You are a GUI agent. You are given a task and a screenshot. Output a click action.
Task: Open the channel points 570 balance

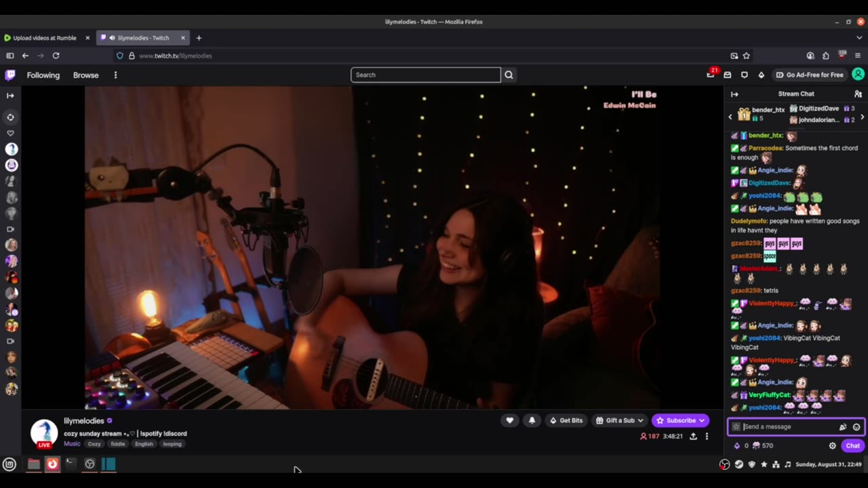click(763, 445)
